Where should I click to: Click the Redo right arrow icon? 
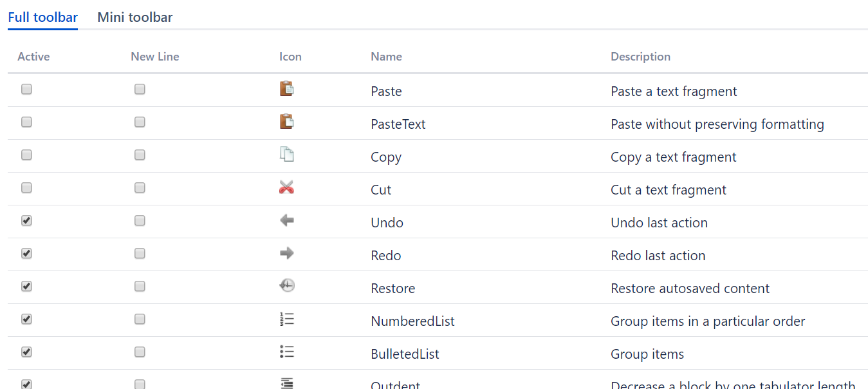coord(287,253)
